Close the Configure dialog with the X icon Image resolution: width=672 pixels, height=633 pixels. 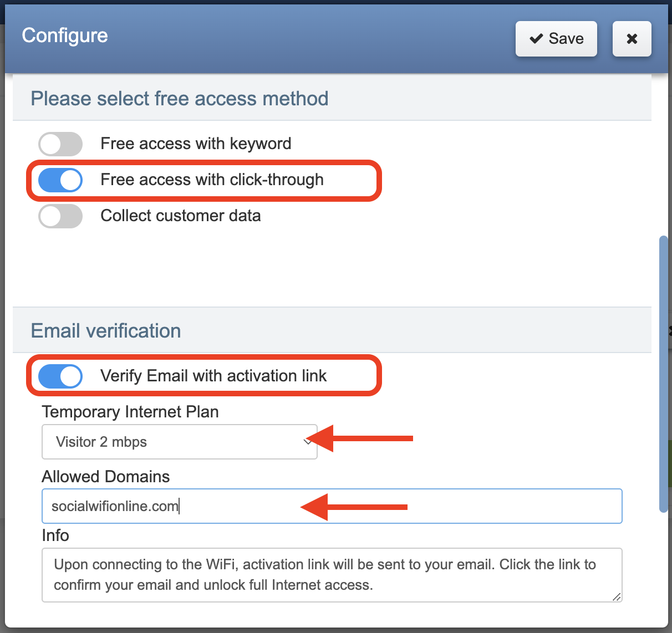point(632,39)
